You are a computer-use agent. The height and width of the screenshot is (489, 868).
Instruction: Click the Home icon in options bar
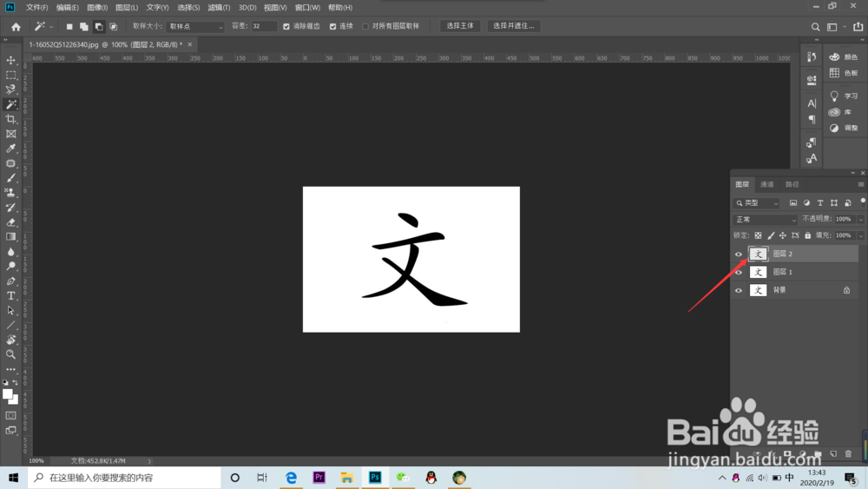(16, 27)
